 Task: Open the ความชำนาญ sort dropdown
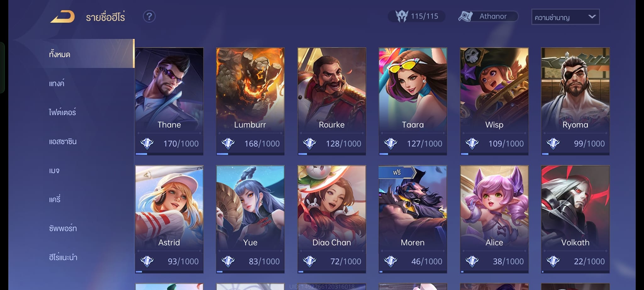[565, 17]
